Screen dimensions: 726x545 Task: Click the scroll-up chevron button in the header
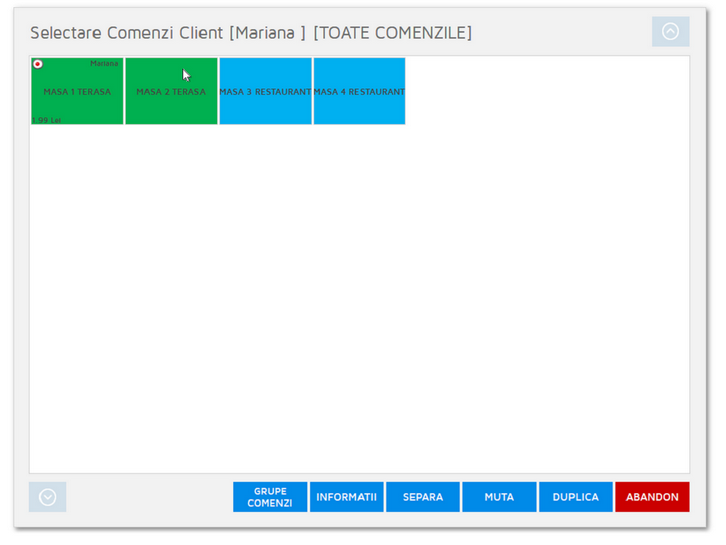click(x=670, y=31)
